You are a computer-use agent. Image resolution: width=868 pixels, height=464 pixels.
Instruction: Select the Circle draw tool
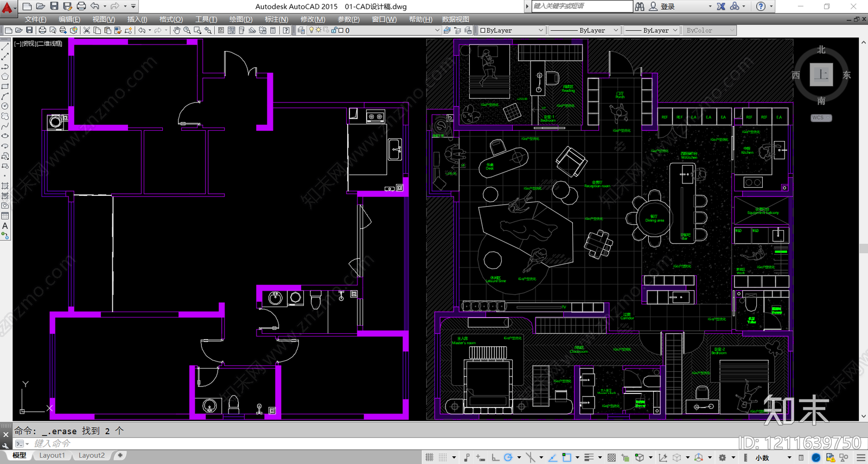point(5,106)
